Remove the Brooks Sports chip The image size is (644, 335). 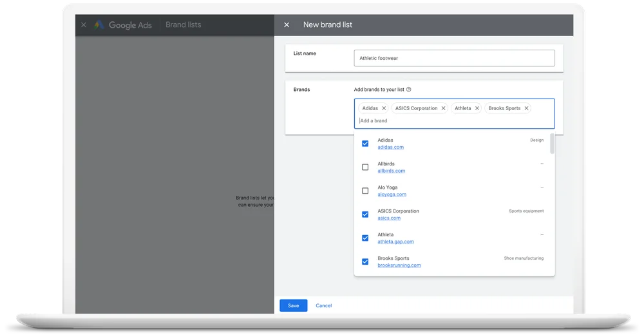click(526, 108)
